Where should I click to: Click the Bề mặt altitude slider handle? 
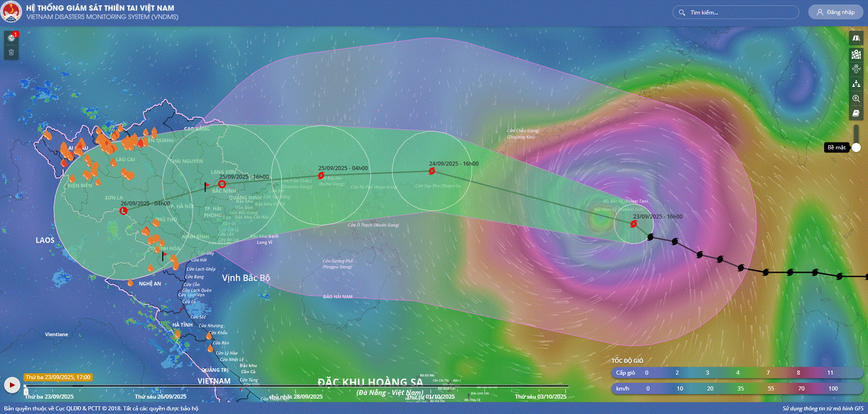point(856,148)
